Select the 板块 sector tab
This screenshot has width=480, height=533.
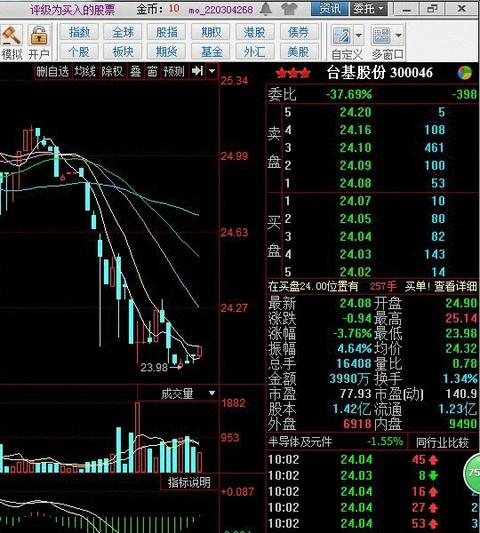[123, 52]
